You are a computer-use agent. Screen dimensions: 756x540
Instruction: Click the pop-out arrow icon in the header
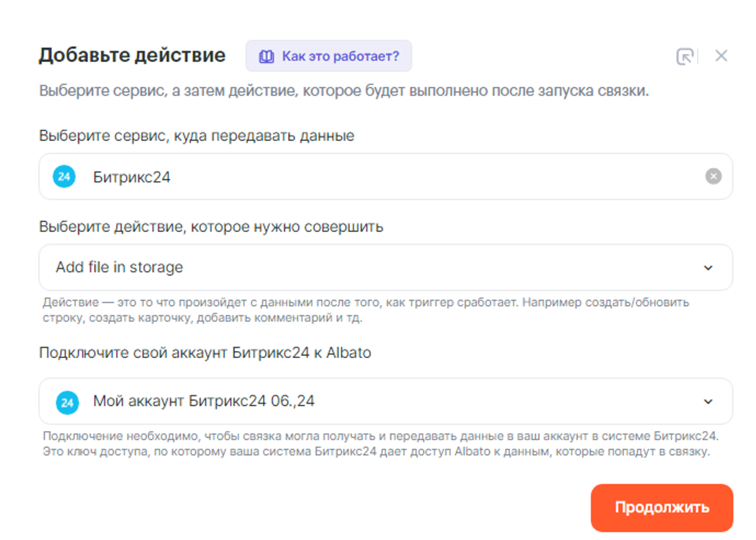tap(684, 56)
